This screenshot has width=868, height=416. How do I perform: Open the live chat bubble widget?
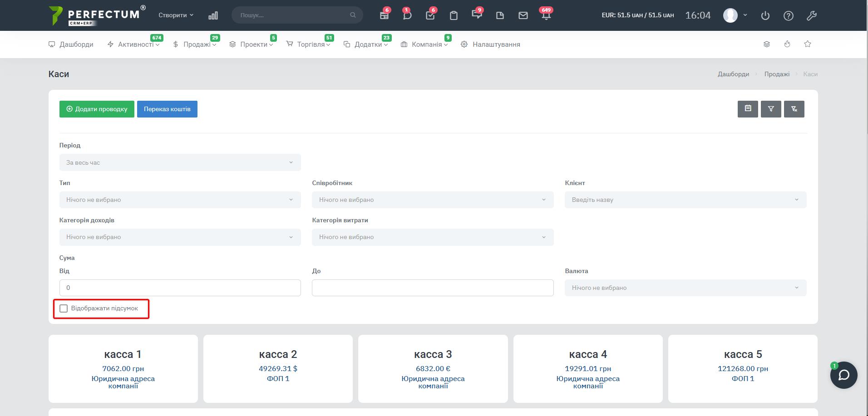pyautogui.click(x=843, y=375)
